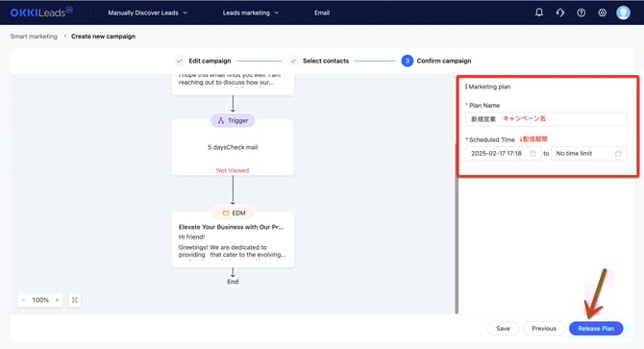Screen dimensions: 644x349
Task: Go back to Smart marketing breadcrumb
Action: coord(34,37)
